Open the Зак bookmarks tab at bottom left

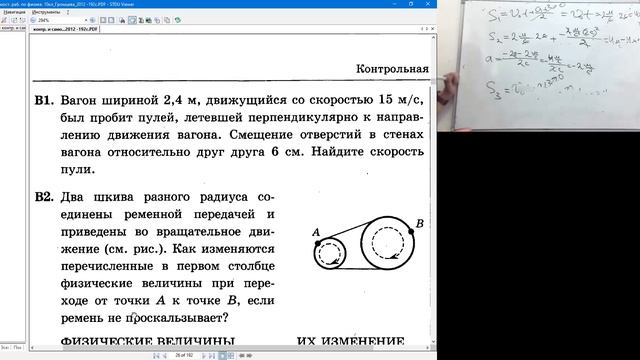[5, 347]
